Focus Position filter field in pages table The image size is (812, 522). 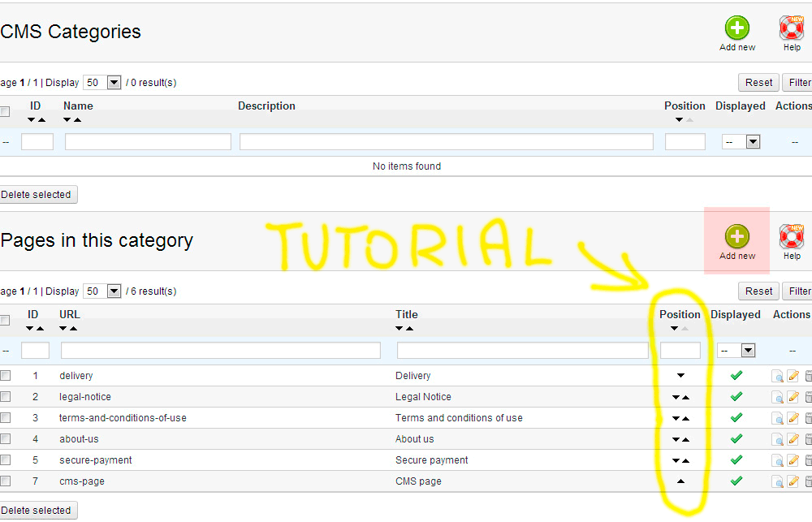click(x=680, y=351)
